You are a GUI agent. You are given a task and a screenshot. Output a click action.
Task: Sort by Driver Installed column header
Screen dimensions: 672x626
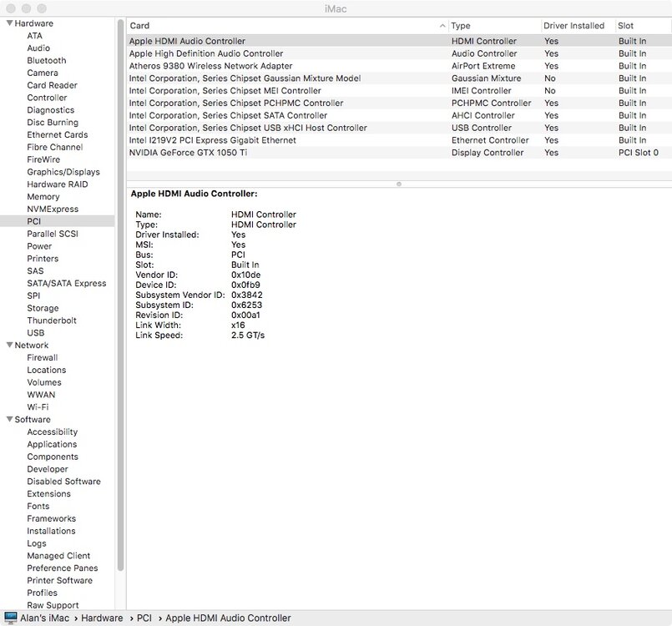574,26
